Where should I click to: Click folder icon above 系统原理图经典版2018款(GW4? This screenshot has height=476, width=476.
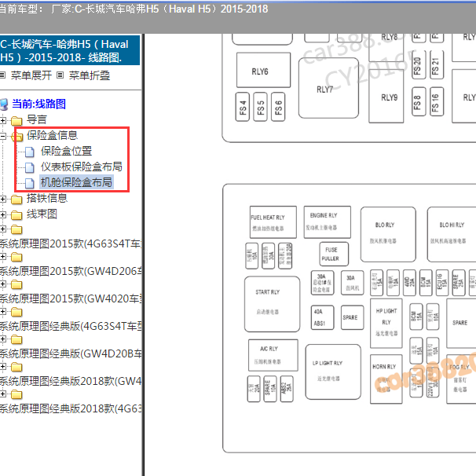pyautogui.click(x=16, y=367)
